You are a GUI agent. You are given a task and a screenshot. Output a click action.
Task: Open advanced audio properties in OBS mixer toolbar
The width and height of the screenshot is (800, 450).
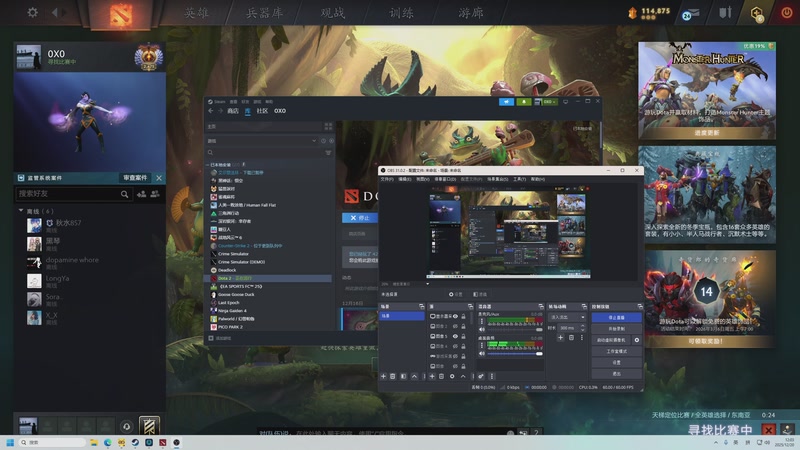(480, 376)
